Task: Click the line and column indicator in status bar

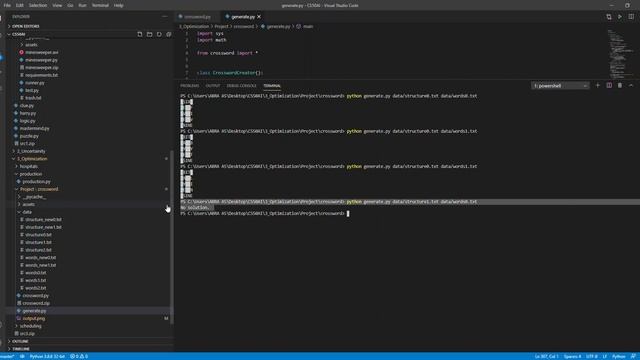Action: tap(546, 356)
